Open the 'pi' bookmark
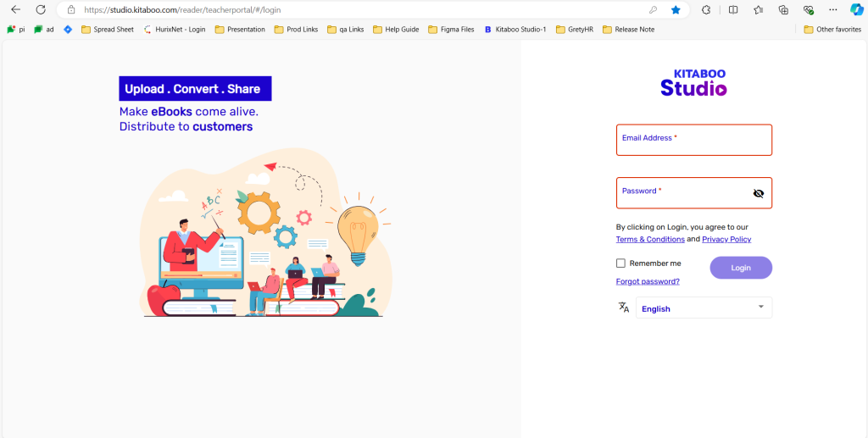868x438 pixels. (x=16, y=30)
